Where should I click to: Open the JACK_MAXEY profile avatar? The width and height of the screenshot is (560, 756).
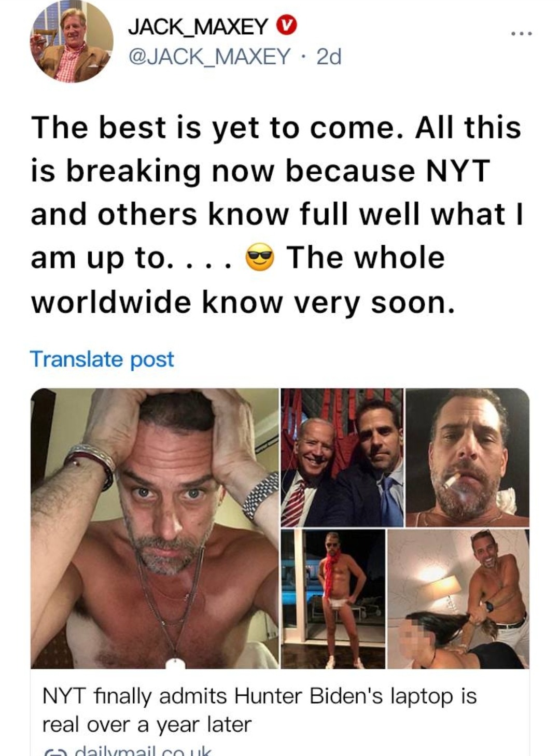[72, 42]
